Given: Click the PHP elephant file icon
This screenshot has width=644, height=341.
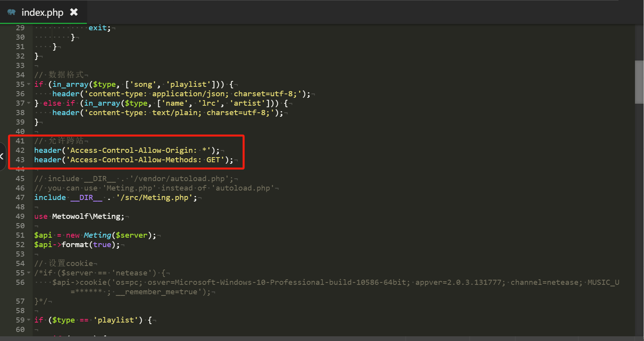Looking at the screenshot, I should (x=11, y=12).
